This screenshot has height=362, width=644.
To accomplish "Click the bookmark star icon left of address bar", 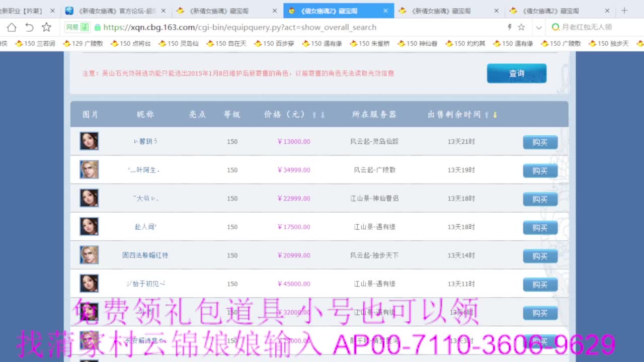I will coord(46,28).
